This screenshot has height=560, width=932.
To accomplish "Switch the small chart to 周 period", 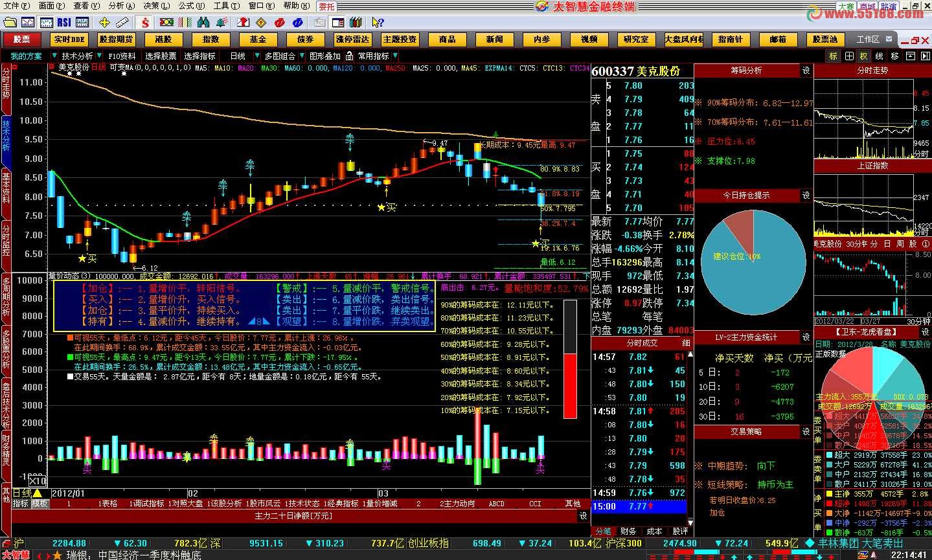I will click(x=899, y=244).
